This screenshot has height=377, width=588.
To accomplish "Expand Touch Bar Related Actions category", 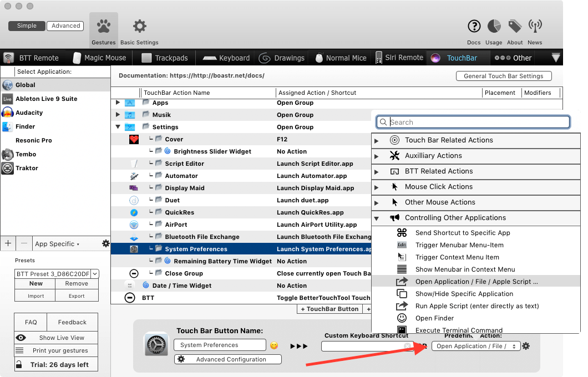I will tap(377, 141).
